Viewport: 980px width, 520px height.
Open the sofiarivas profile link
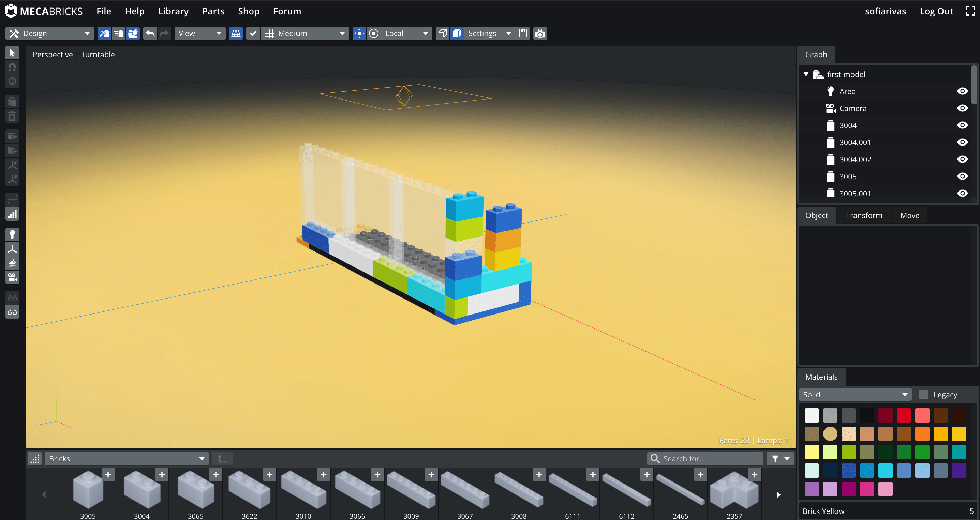click(x=885, y=11)
